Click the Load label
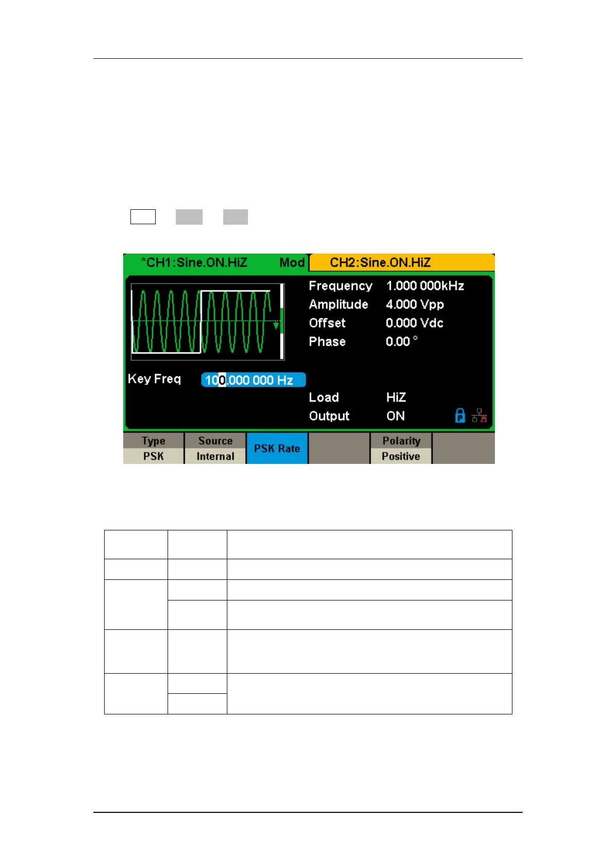 (324, 397)
